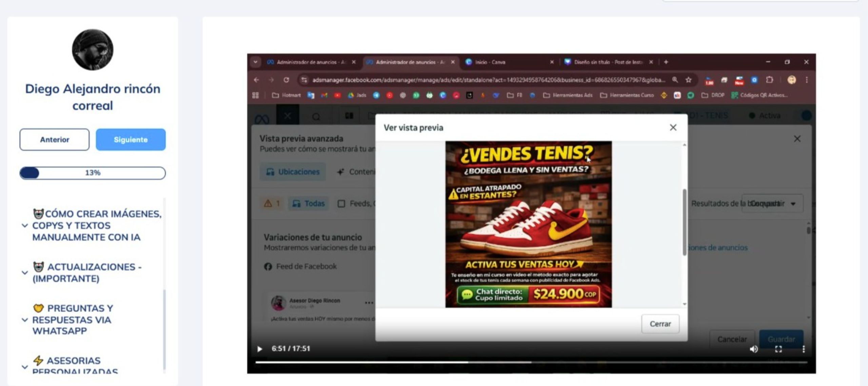The image size is (868, 386).
Task: Open the Gmail bookmark
Action: point(324,95)
